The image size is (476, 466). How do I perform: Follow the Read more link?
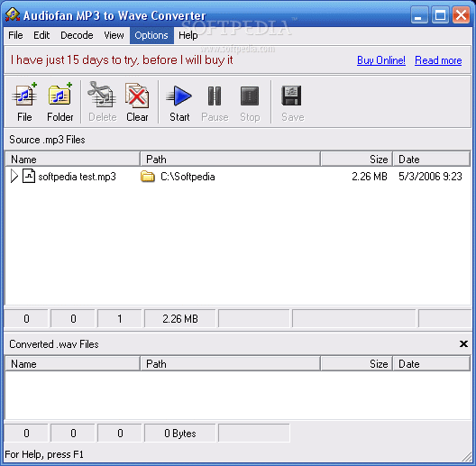(x=438, y=60)
